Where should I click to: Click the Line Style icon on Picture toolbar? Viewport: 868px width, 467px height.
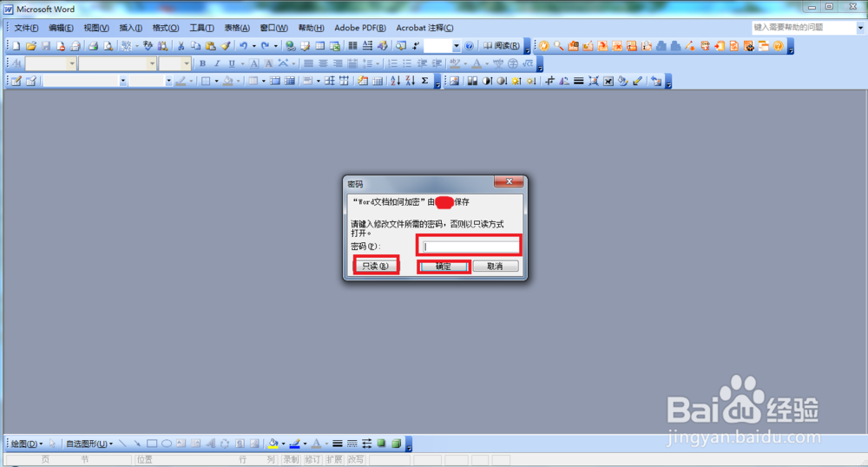point(578,81)
